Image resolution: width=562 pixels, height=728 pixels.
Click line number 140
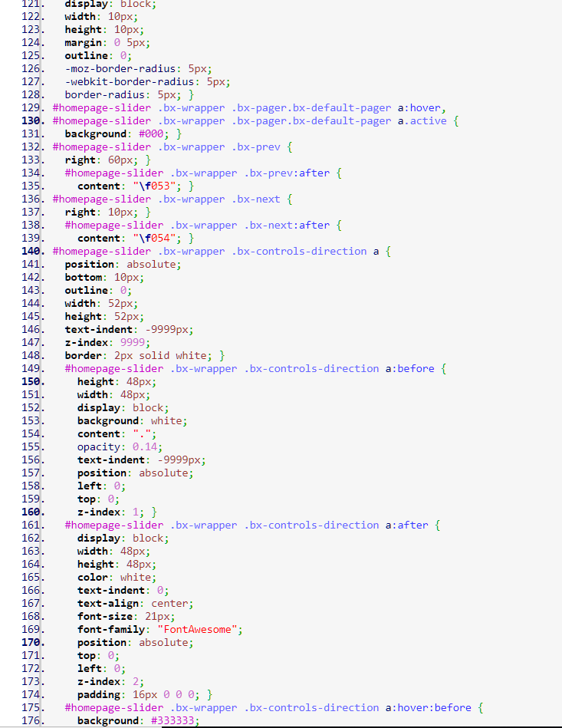[33, 252]
